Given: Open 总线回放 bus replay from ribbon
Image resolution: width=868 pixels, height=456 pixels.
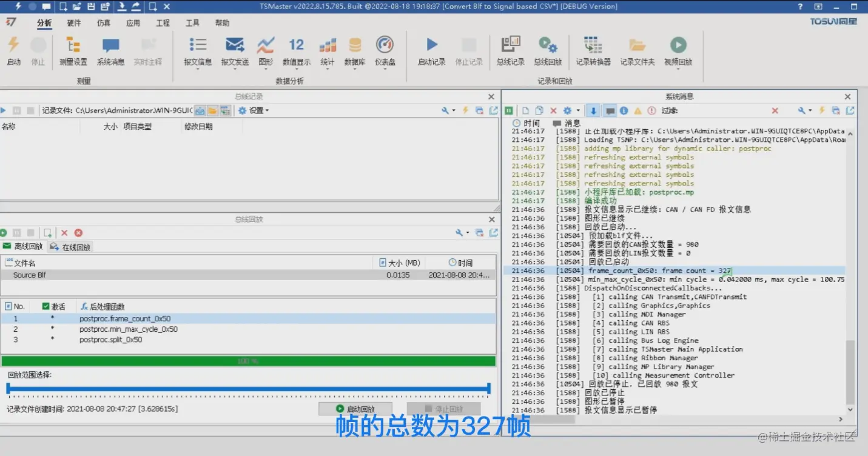Looking at the screenshot, I should (x=548, y=51).
